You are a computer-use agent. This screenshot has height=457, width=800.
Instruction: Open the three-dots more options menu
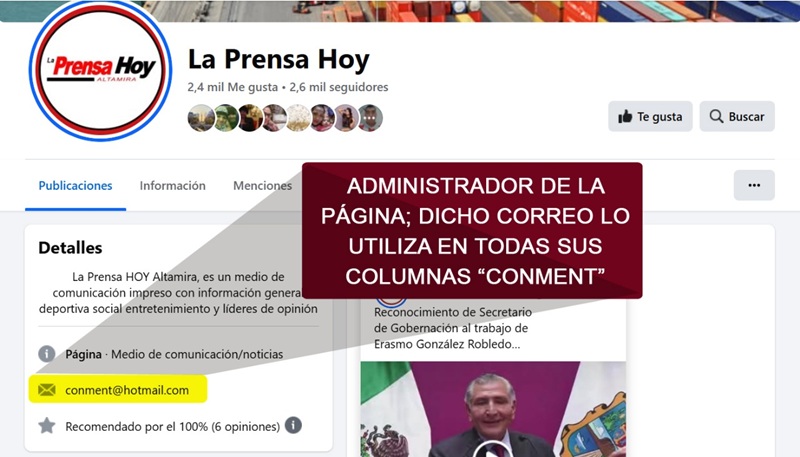pyautogui.click(x=754, y=185)
